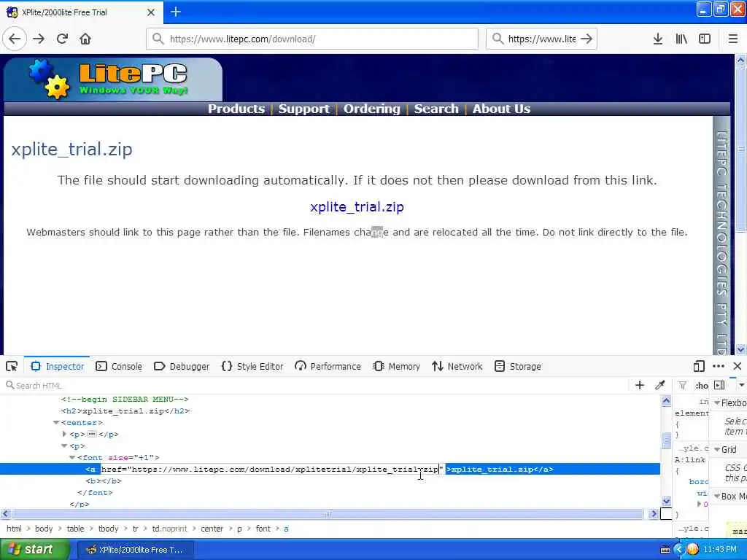Toggle the :hov pseudo-class button
This screenshot has height=560, width=747.
[x=702, y=385]
